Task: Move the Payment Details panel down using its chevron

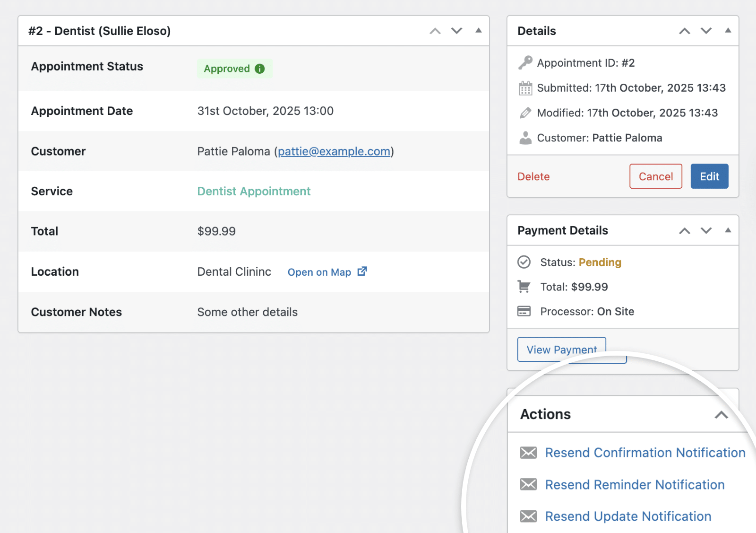Action: [x=706, y=231]
